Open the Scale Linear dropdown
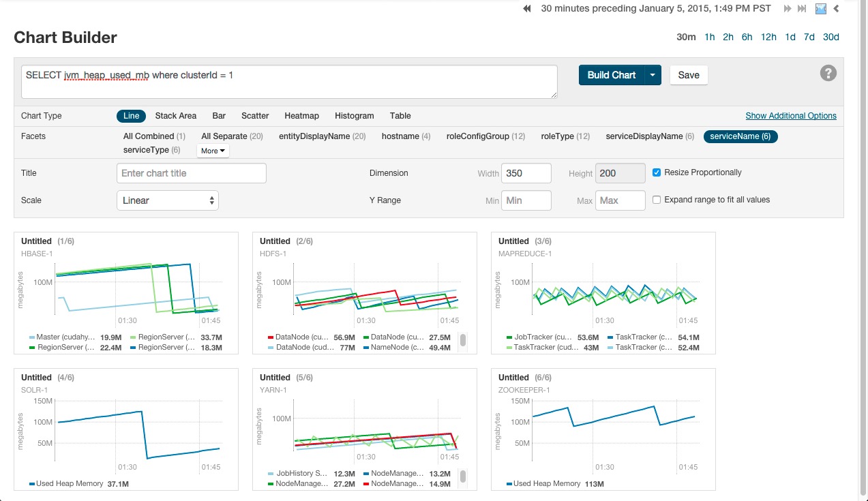Image resolution: width=868 pixels, height=501 pixels. pos(168,200)
